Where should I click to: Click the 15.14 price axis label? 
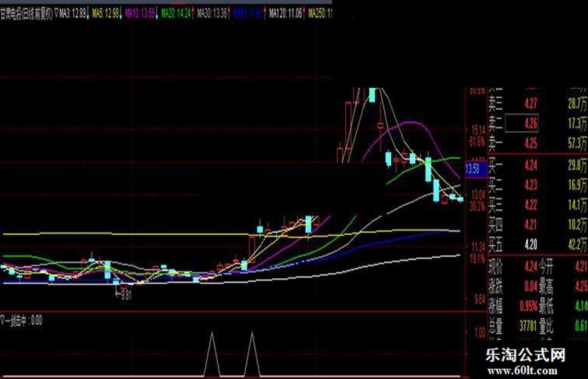(478, 130)
